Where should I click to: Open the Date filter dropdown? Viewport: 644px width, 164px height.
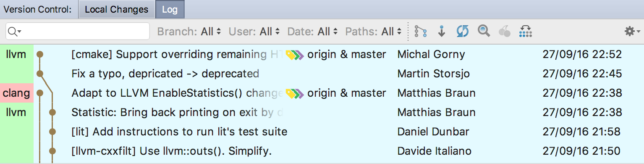coord(313,32)
